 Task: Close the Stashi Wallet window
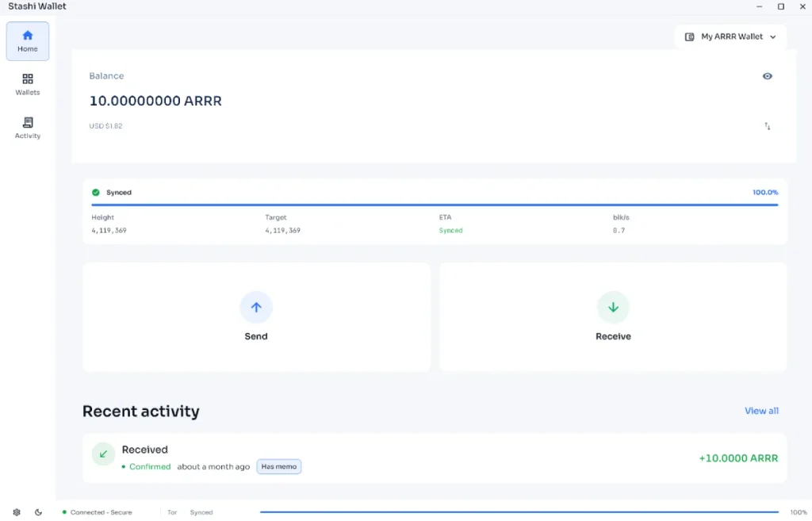point(802,6)
